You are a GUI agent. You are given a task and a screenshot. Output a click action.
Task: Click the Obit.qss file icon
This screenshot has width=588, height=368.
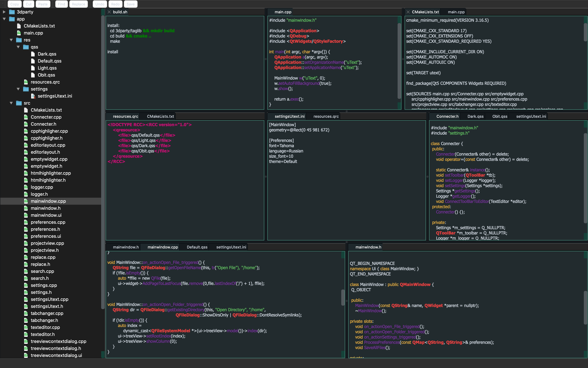(x=33, y=75)
